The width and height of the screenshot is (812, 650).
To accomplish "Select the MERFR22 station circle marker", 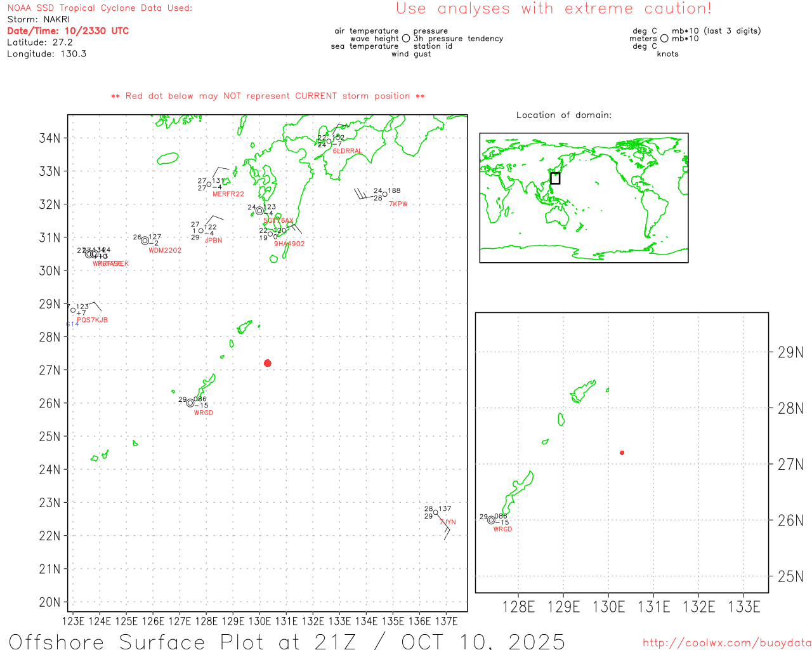I will click(209, 185).
